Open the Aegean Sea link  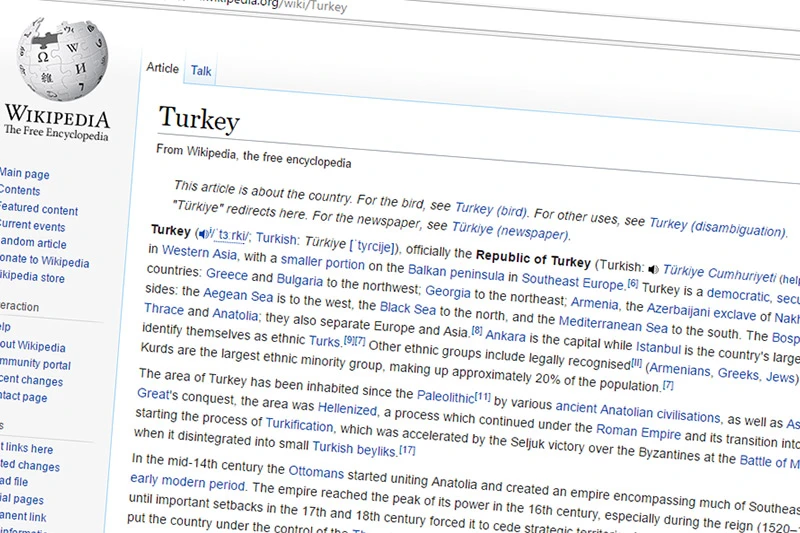[x=238, y=294]
